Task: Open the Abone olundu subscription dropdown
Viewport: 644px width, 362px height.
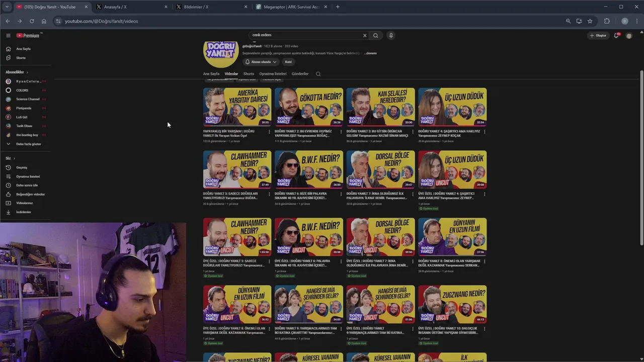Action: (x=261, y=62)
